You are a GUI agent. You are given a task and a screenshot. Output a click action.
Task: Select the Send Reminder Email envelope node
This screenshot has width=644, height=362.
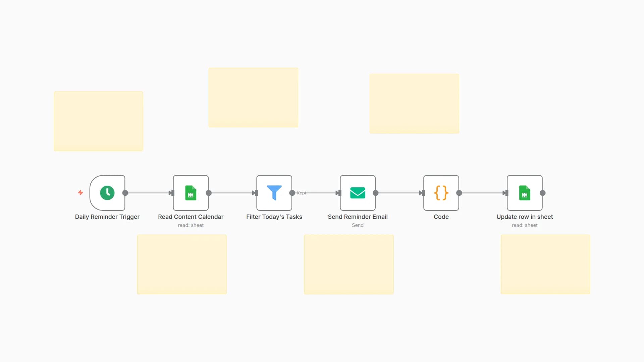click(358, 193)
